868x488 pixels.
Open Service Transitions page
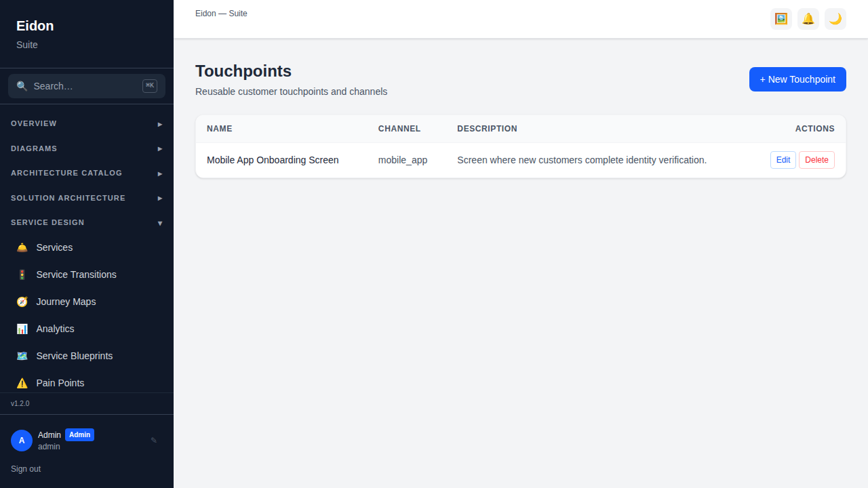pos(87,274)
